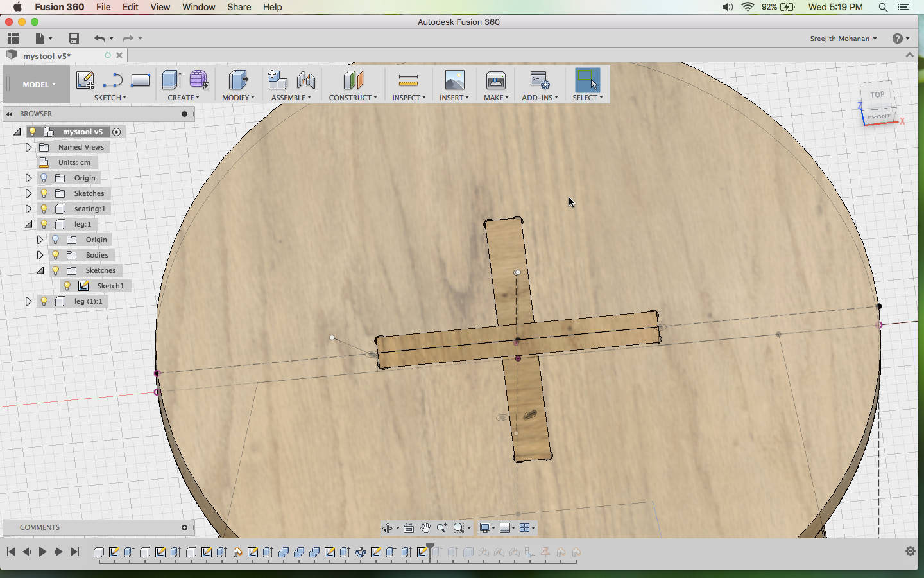Start a new sketch with Create Sketch
Image resolution: width=924 pixels, height=578 pixels.
pos(85,80)
